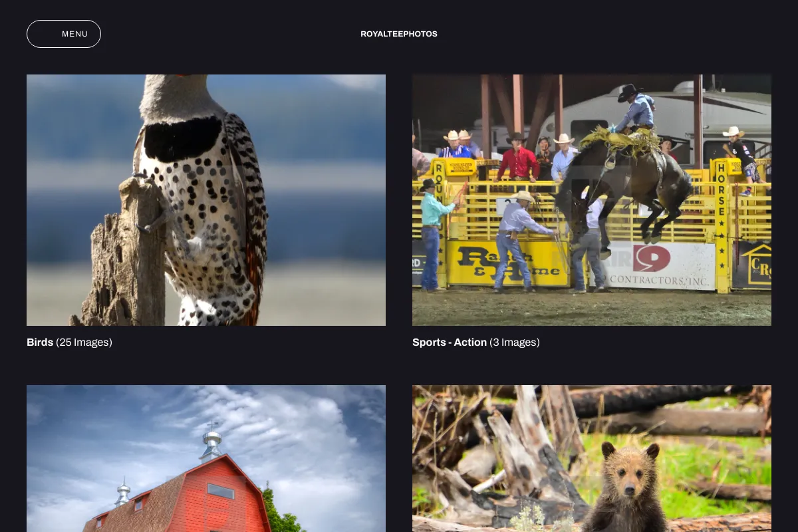Select the bear cub gallery thumbnail
This screenshot has height=532, width=798.
[592, 459]
